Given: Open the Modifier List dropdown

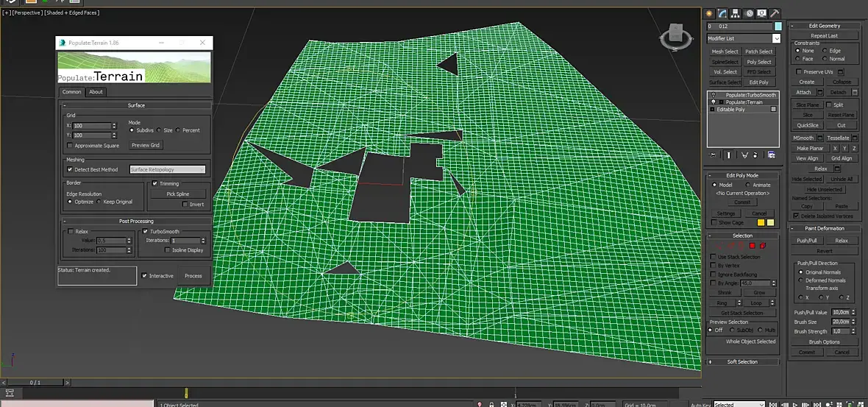Looking at the screenshot, I should [744, 39].
